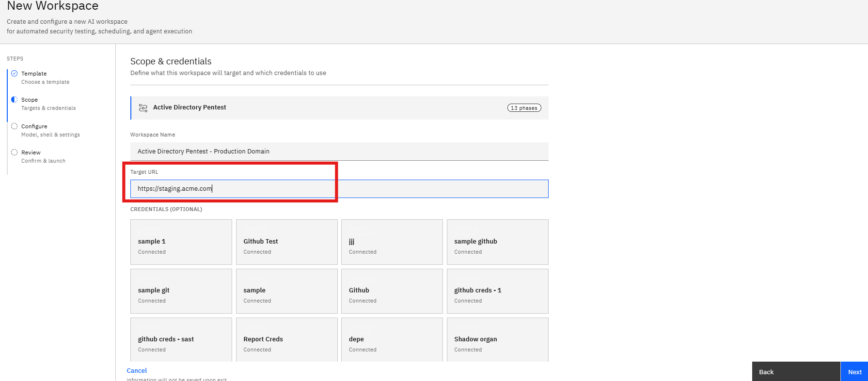Screen dimensions: 868x381
Task: Go to the Review step
Action: tap(43, 156)
